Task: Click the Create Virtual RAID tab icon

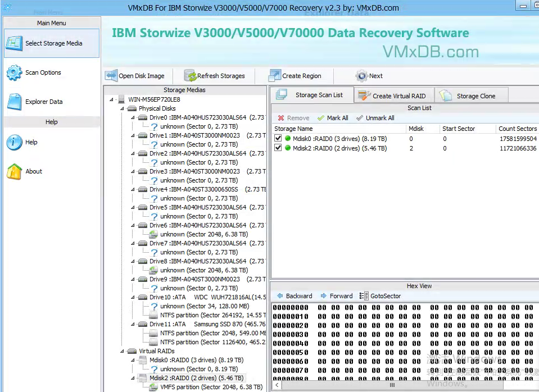Action: [364, 95]
